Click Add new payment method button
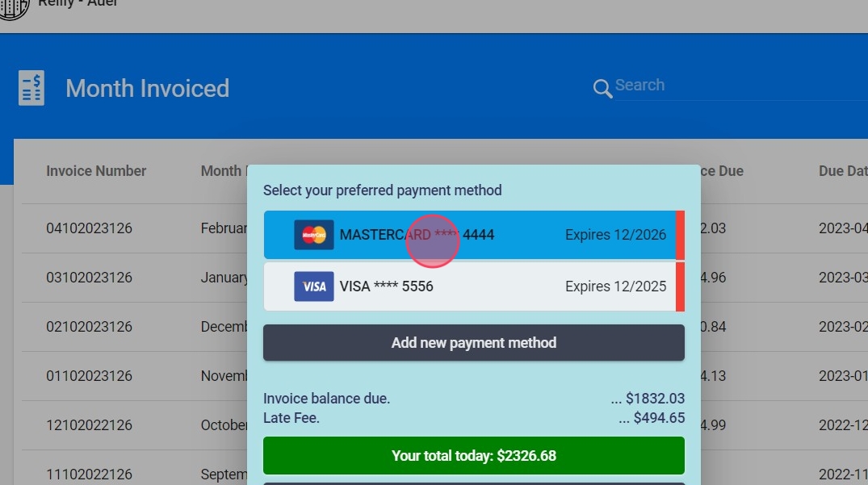 pos(474,343)
